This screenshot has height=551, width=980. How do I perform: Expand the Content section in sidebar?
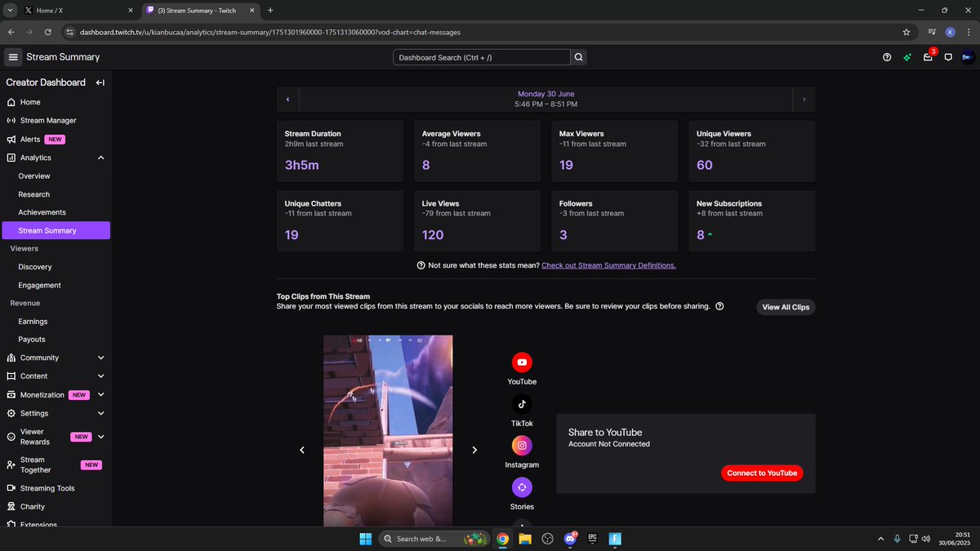click(x=100, y=376)
